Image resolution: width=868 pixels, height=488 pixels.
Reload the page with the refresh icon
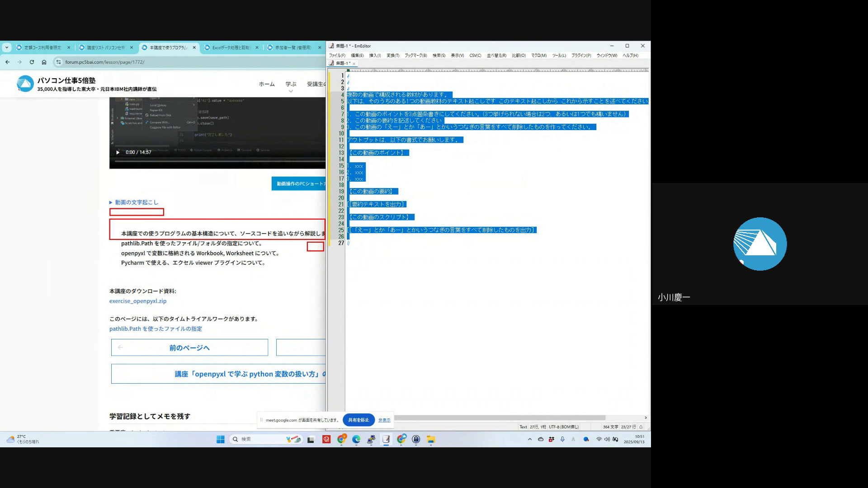(x=32, y=62)
